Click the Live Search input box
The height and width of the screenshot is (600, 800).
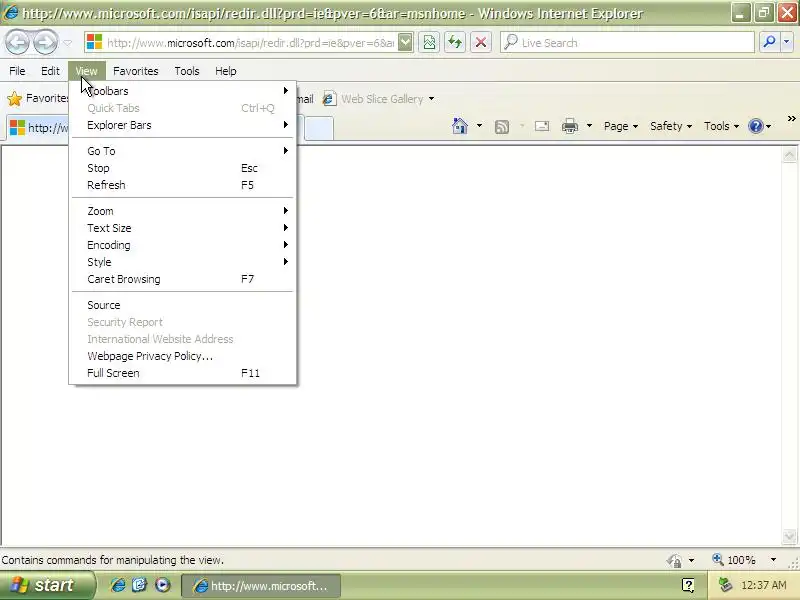pos(627,43)
